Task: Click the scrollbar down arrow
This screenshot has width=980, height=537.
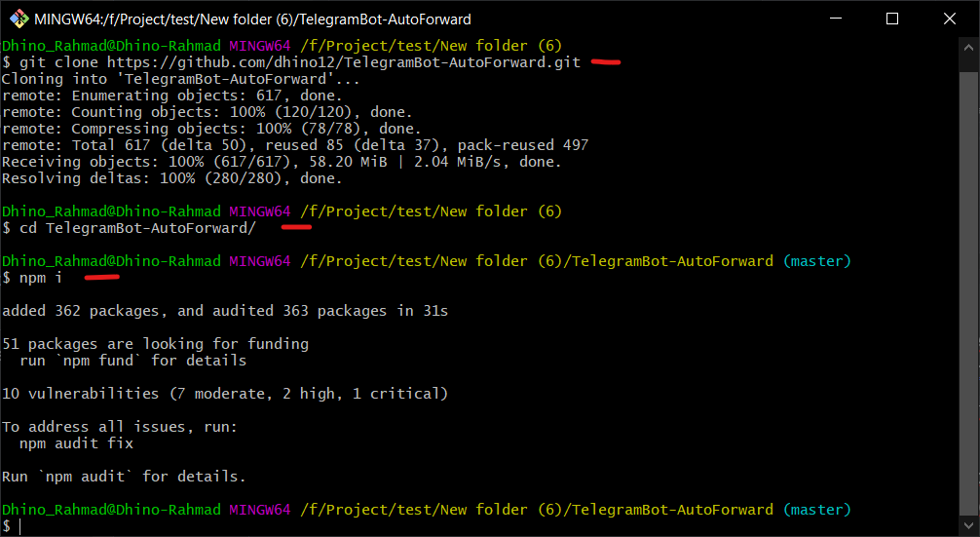Action: point(969,527)
